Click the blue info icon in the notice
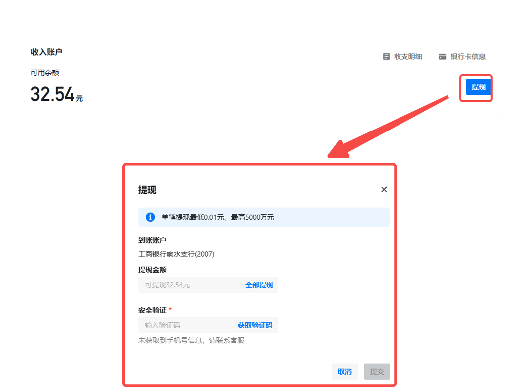This screenshot has width=532, height=392. 150,217
